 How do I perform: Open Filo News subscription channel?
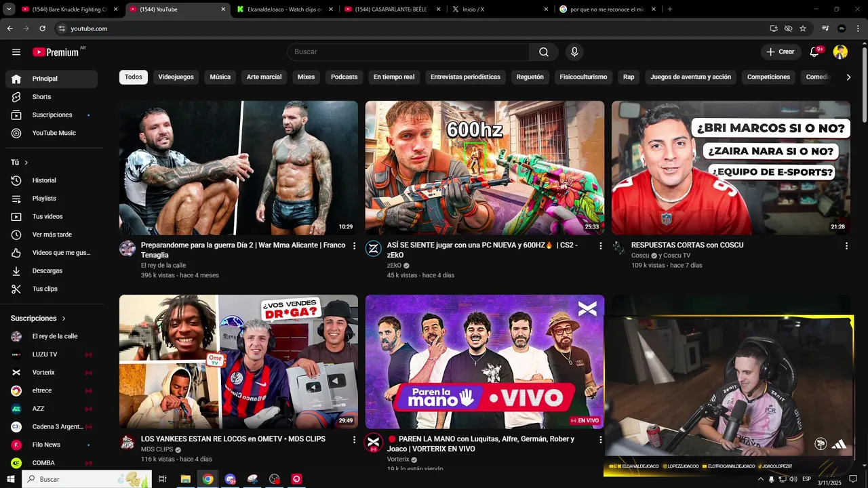point(52,445)
